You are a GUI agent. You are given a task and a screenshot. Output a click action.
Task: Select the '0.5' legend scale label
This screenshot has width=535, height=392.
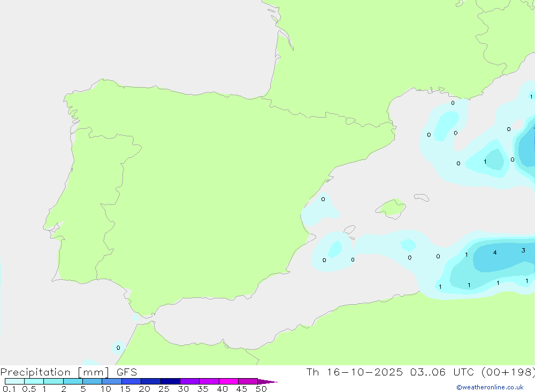(29, 389)
